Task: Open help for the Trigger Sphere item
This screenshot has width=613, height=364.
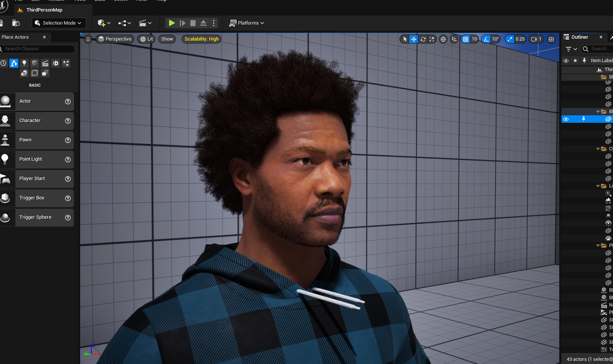Action: (68, 217)
